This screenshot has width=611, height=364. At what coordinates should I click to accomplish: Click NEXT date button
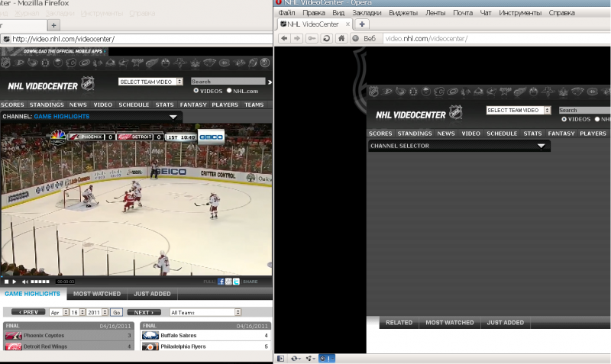click(x=144, y=312)
